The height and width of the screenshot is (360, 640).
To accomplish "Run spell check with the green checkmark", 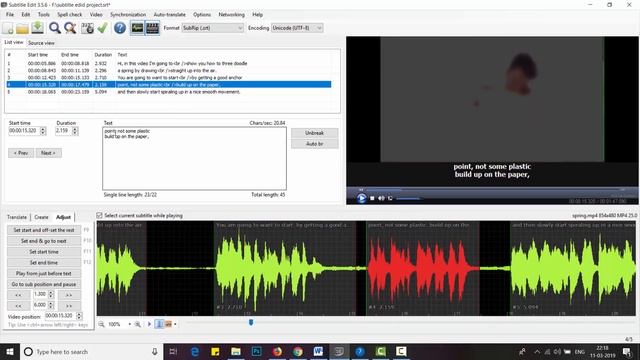I will (102, 28).
